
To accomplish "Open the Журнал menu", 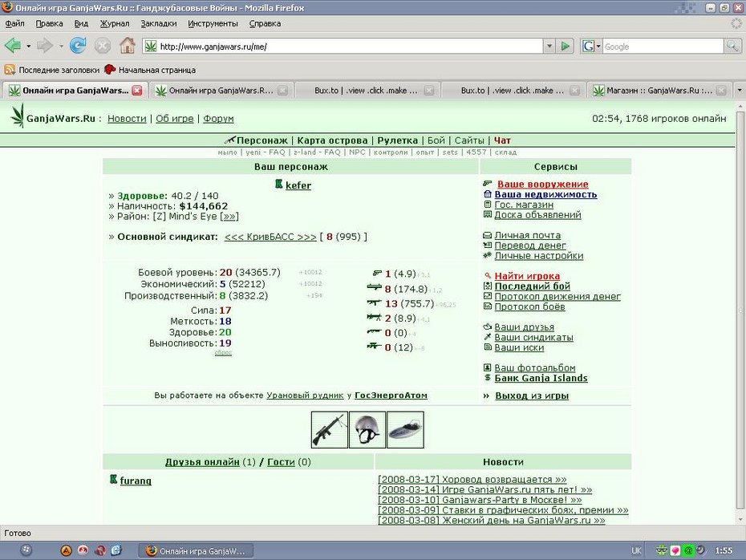I will [114, 23].
